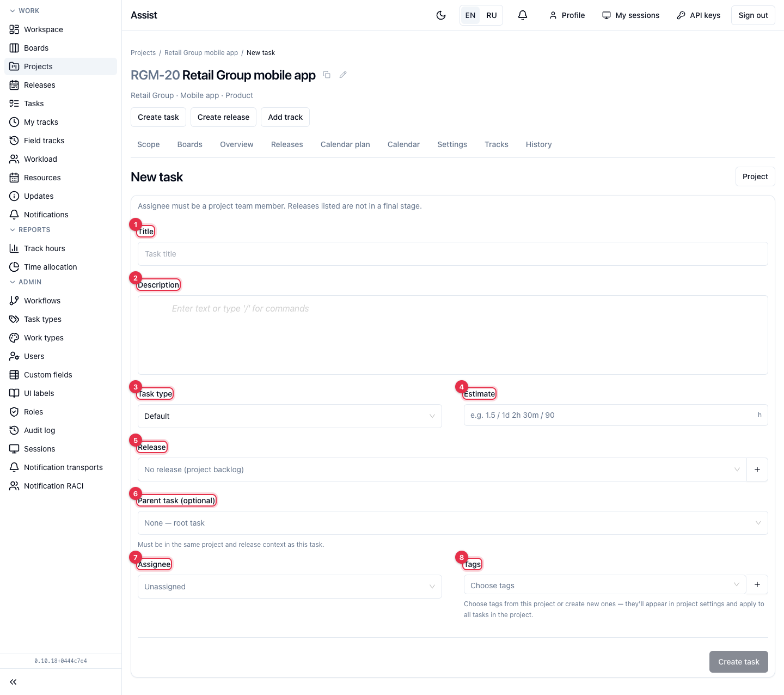Open API keys page
The width and height of the screenshot is (784, 695).
pyautogui.click(x=699, y=15)
